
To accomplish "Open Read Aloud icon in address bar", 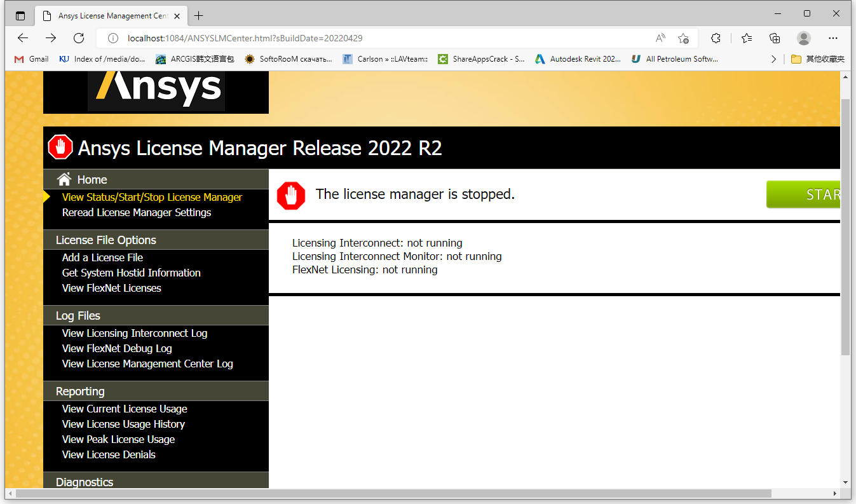I will click(661, 38).
